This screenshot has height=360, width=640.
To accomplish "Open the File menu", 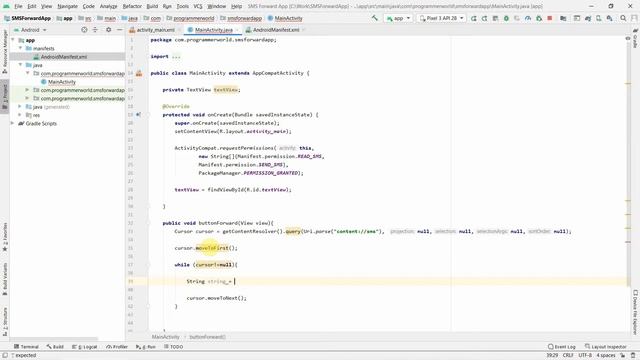I will point(18,6).
